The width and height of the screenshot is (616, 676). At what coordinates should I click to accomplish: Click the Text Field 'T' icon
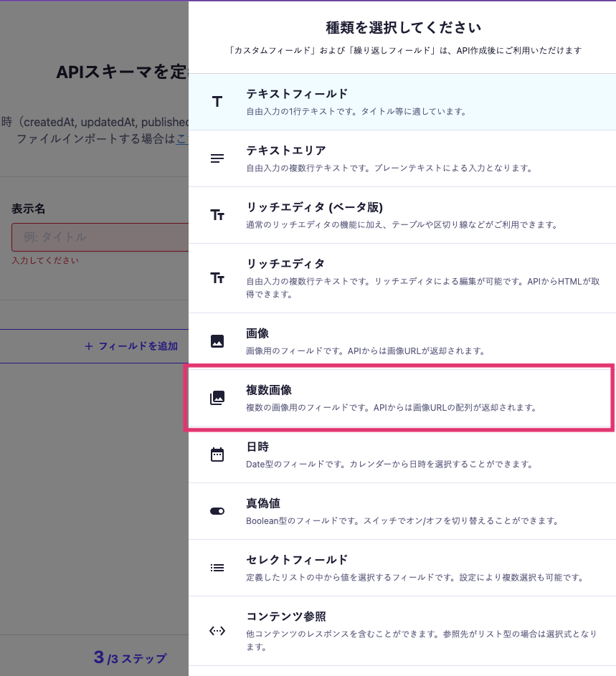217,102
